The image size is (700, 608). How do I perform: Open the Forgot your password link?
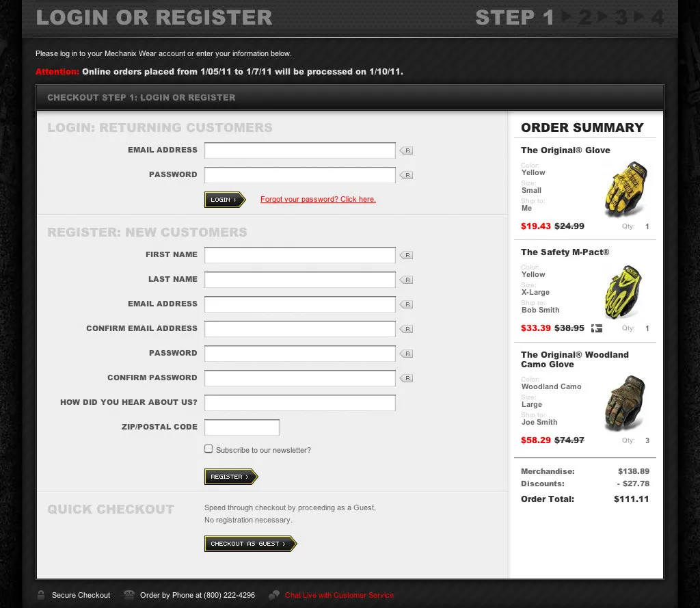pos(318,199)
